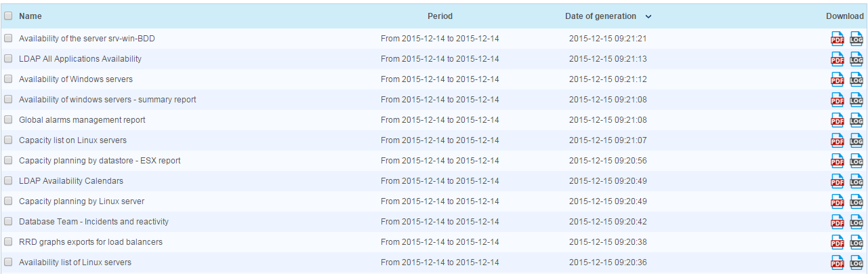
Task: Tick the select-all checkbox in header
Action: 9,16
